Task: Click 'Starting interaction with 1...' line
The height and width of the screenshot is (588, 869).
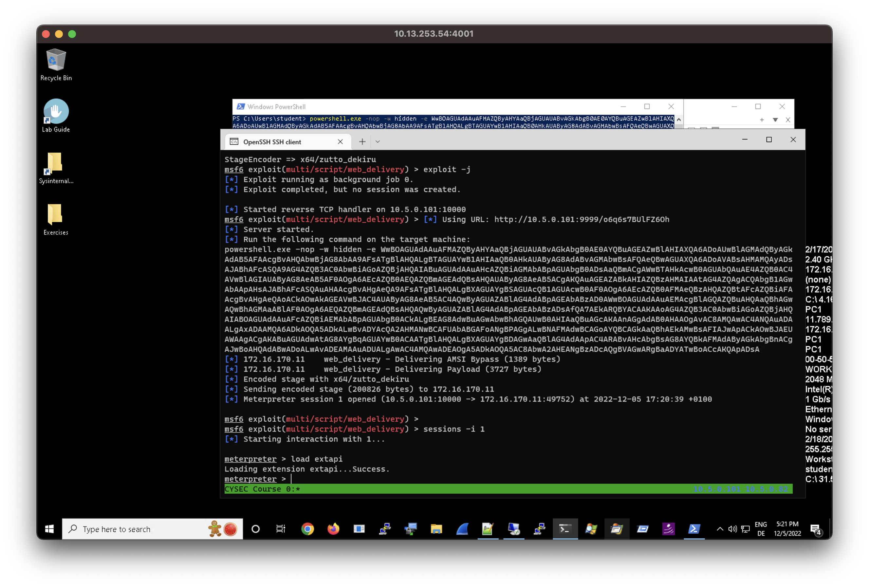Action: point(305,439)
